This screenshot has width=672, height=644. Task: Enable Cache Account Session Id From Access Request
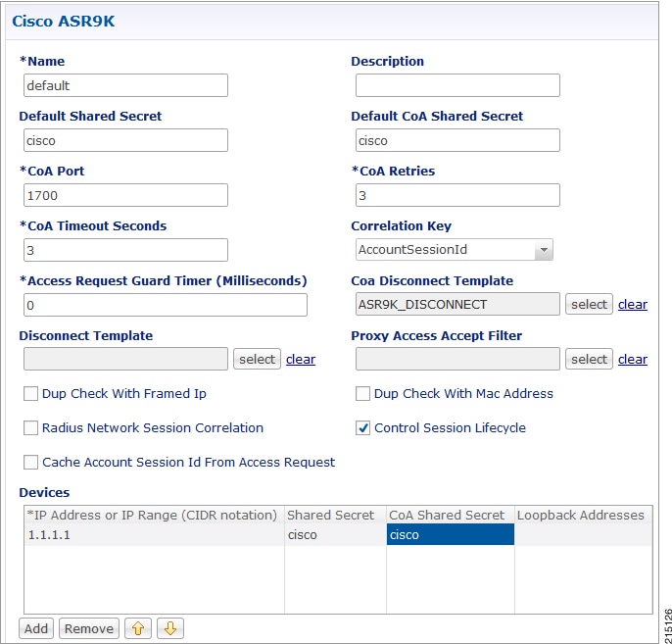coord(30,463)
